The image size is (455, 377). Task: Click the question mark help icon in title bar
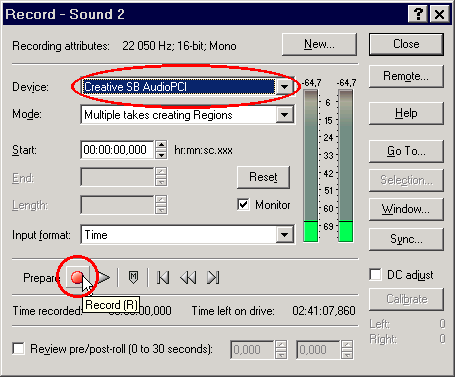click(418, 14)
